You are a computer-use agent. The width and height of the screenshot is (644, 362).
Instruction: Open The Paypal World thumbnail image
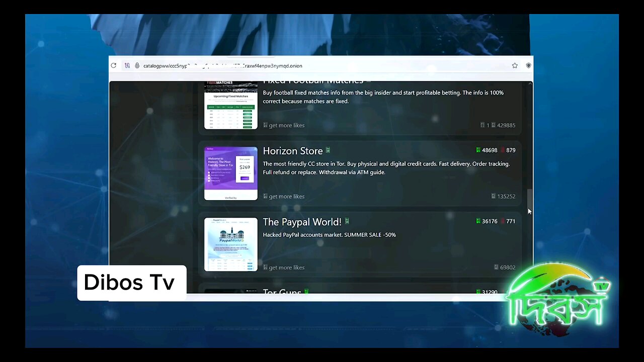[x=231, y=244]
